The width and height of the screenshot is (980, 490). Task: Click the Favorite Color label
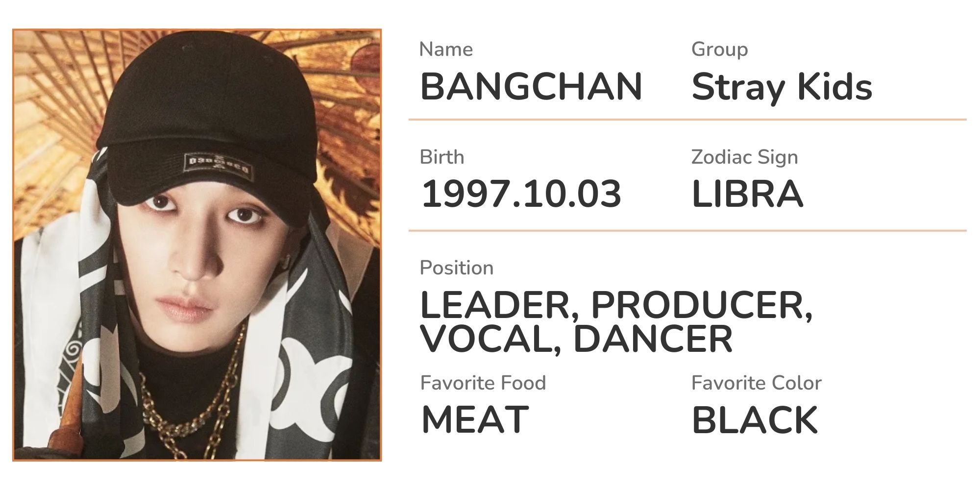pos(756,383)
